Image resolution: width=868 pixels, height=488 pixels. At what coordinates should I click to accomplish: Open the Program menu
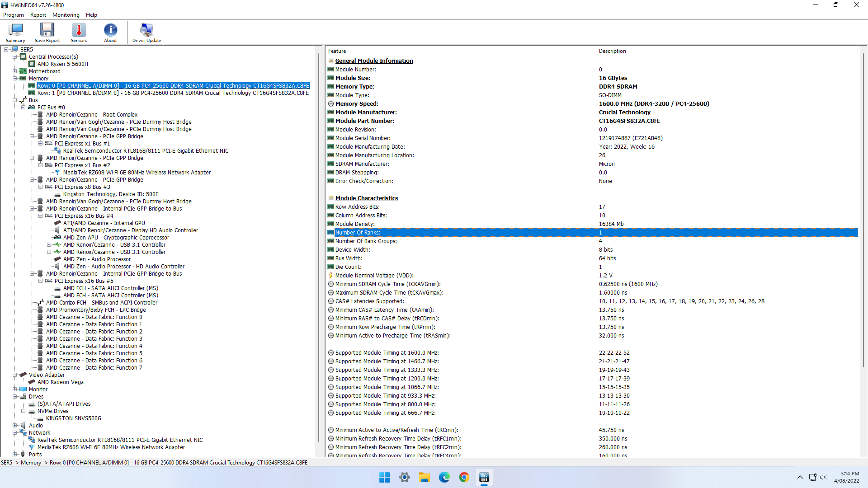coord(14,15)
